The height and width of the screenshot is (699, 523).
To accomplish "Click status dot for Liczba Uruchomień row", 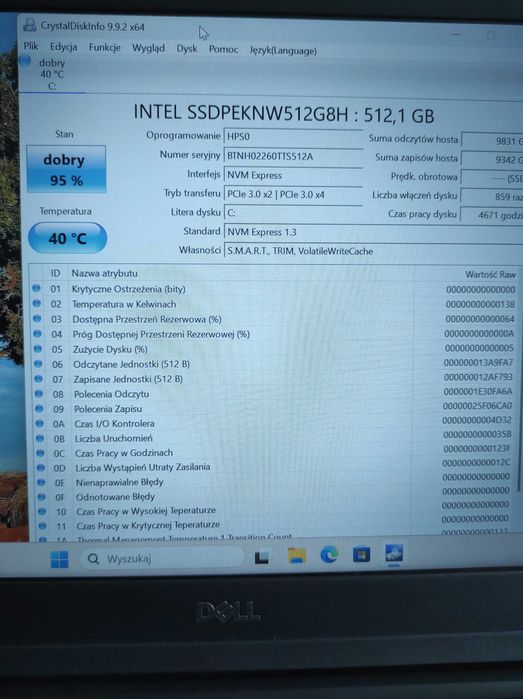I will [40, 438].
